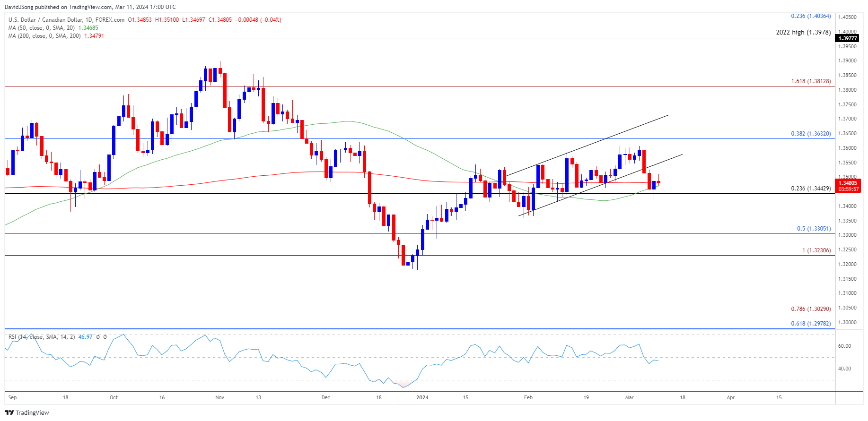
Task: Click the 'Dec' date axis label
Action: click(x=325, y=397)
